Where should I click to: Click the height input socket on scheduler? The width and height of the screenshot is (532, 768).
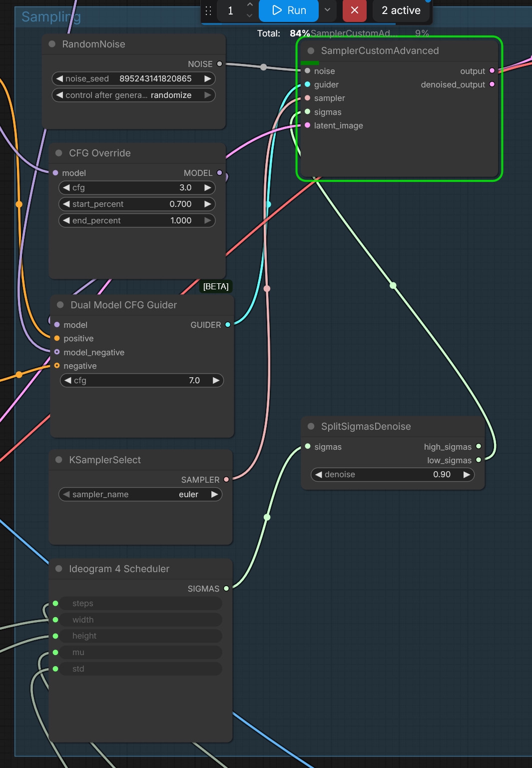pyautogui.click(x=55, y=636)
